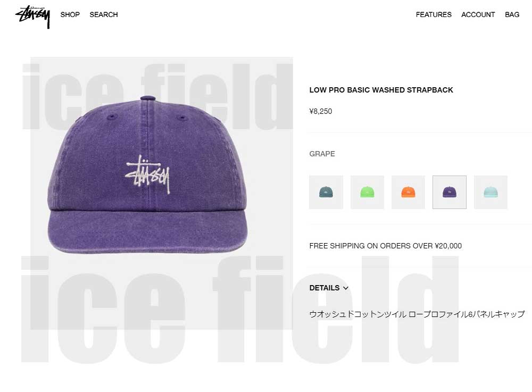
Task: Choose the lime green cap swatch
Action: 367,192
